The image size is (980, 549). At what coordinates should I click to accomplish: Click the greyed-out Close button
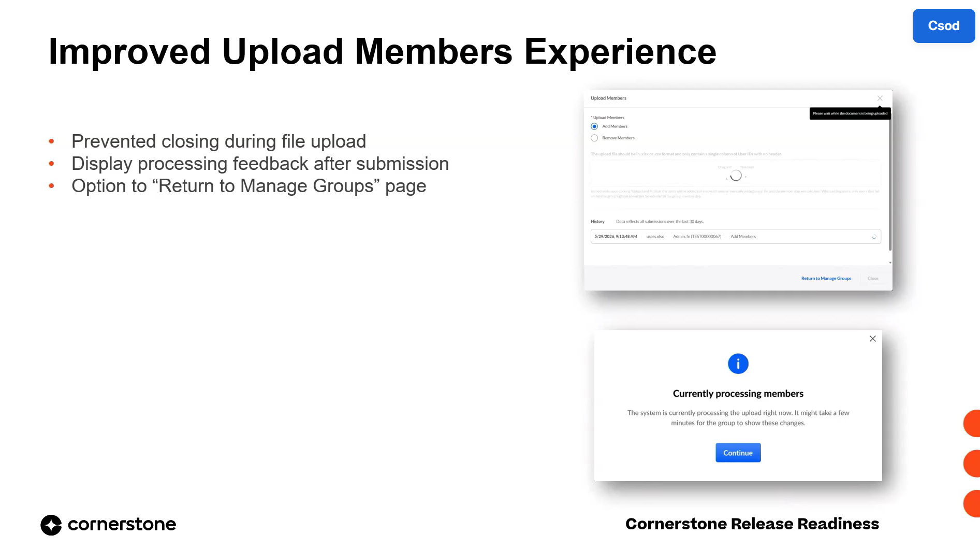point(873,279)
